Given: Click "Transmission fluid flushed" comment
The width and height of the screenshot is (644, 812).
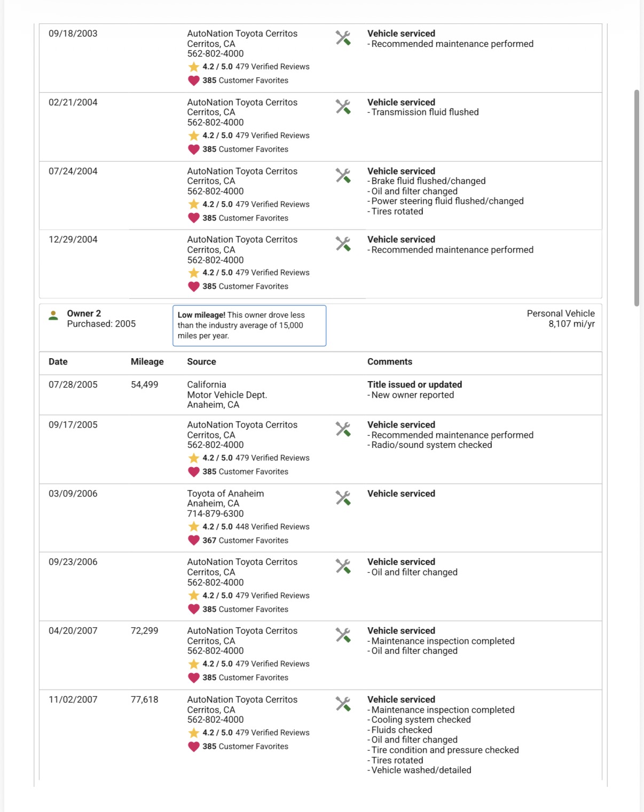Looking at the screenshot, I should coord(425,113).
